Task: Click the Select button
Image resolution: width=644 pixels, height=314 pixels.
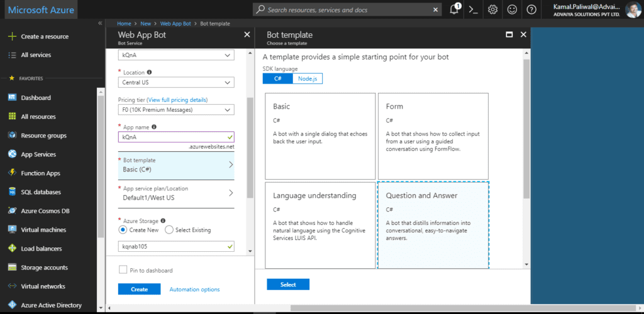Action: pyautogui.click(x=288, y=284)
